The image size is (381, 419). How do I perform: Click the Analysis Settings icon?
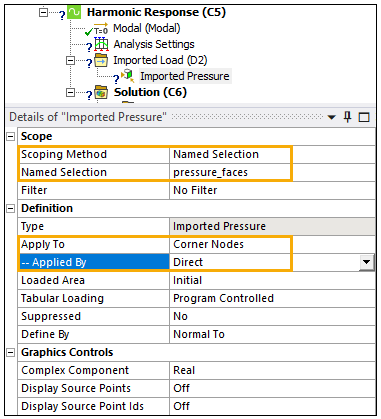pyautogui.click(x=101, y=44)
